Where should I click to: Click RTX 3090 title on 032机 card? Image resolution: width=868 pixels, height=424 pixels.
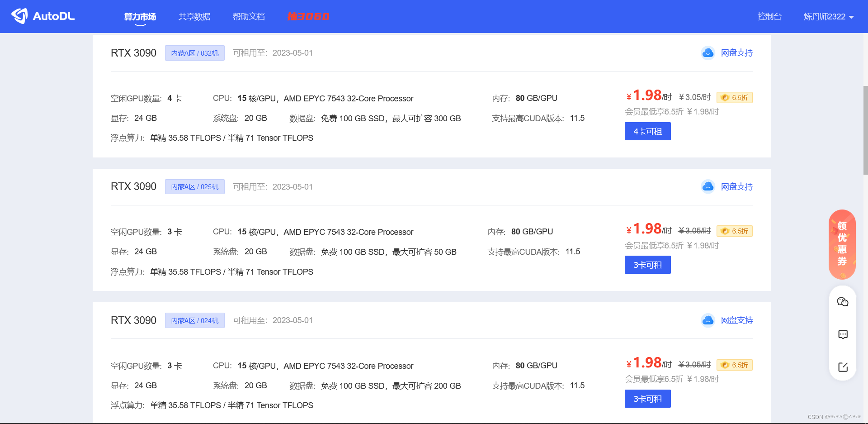133,53
